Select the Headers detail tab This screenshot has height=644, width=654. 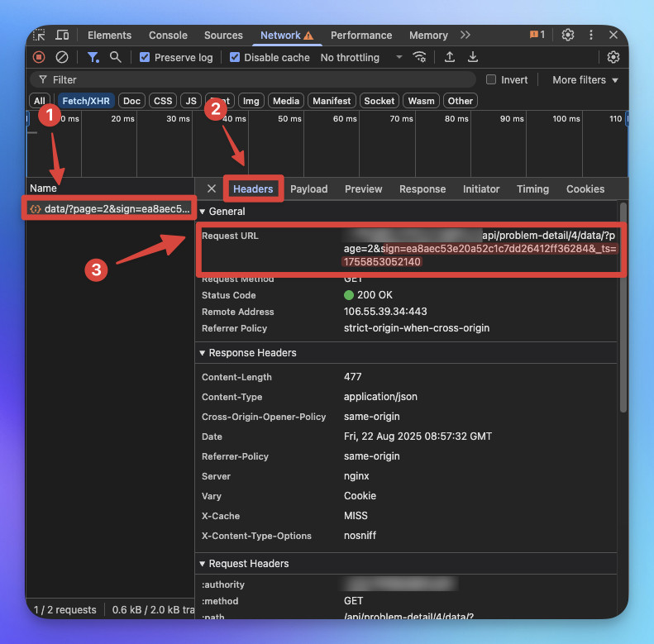click(x=253, y=189)
